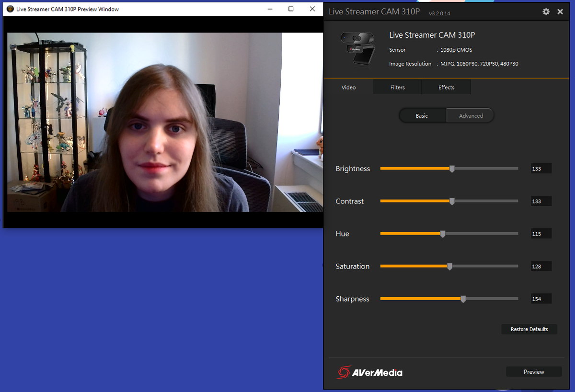Click the AVerMedia logo
575x392 pixels.
click(x=369, y=372)
